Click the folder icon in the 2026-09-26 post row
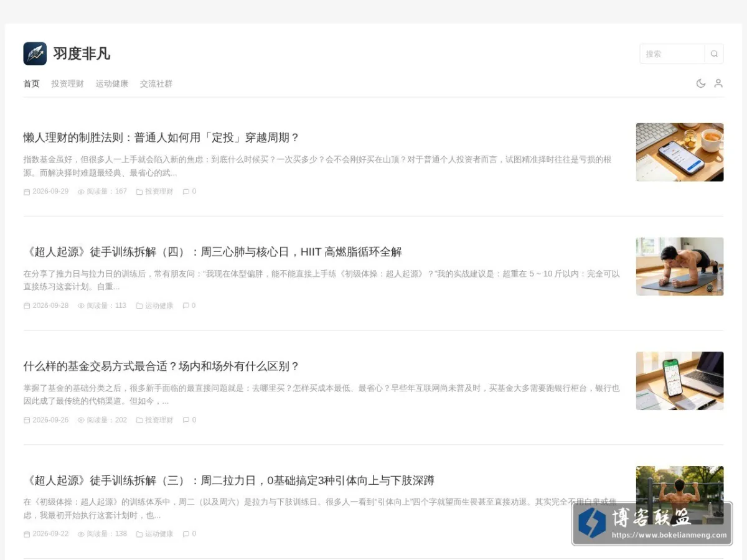The width and height of the screenshot is (747, 560). coord(139,420)
